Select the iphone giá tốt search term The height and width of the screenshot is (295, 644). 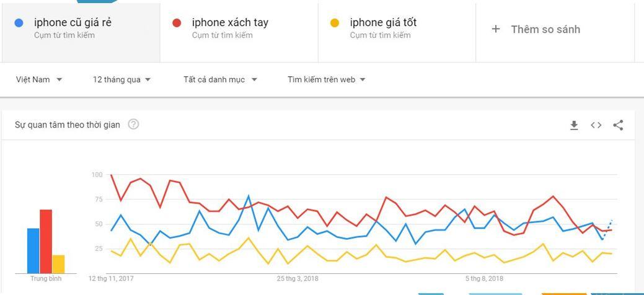383,22
